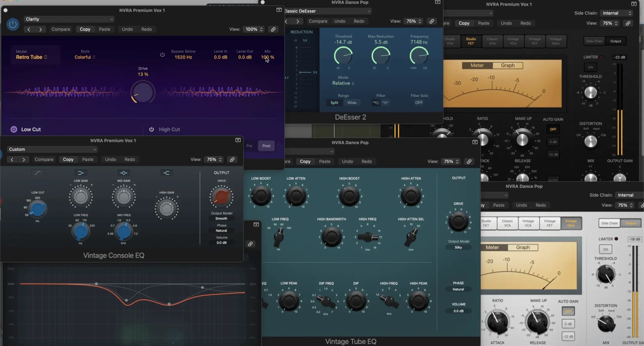644x346 pixels.
Task: Select the Vintage Opto compressor model
Action: click(556, 41)
